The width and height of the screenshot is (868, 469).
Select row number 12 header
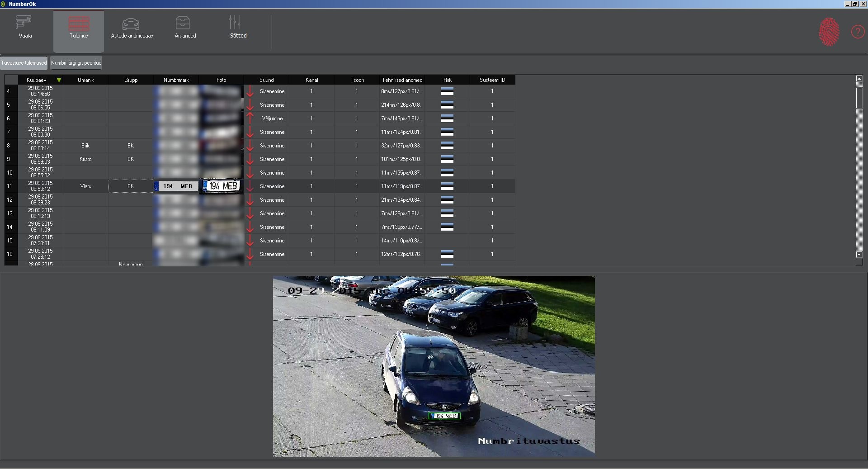(x=11, y=200)
